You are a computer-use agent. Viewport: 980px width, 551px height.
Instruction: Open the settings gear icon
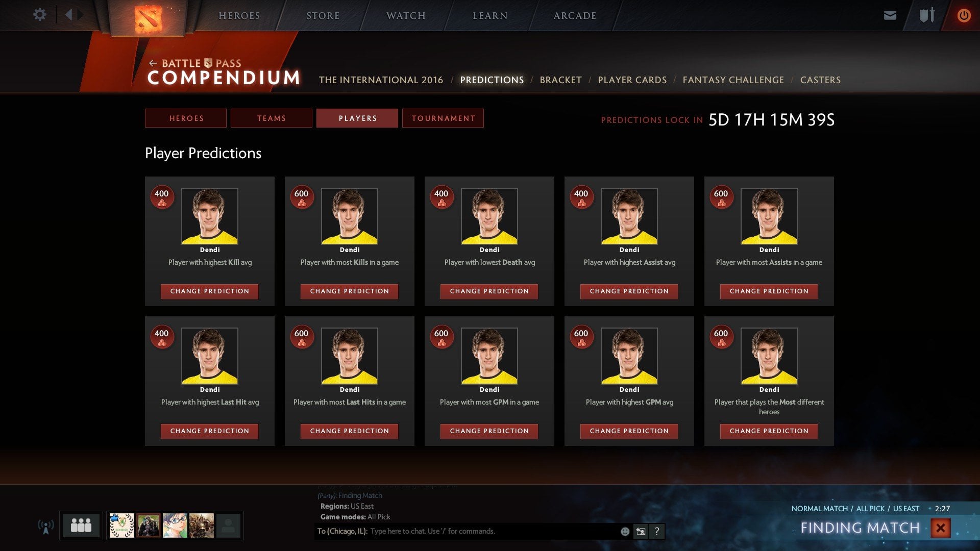[x=39, y=15]
